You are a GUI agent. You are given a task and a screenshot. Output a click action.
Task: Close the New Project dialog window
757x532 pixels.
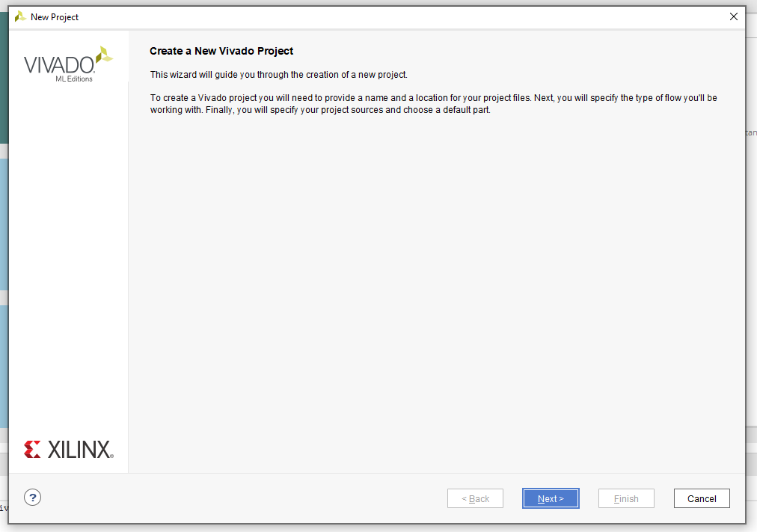pyautogui.click(x=733, y=17)
